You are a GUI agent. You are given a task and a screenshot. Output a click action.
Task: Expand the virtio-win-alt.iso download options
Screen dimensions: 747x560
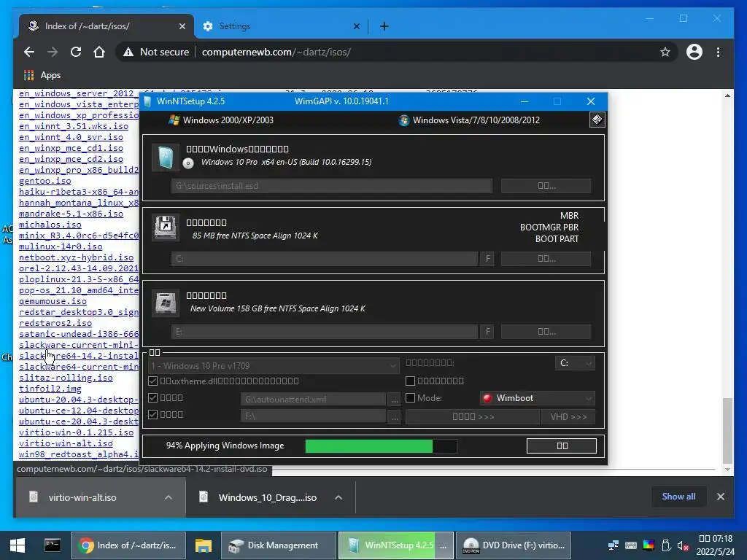pos(169,497)
